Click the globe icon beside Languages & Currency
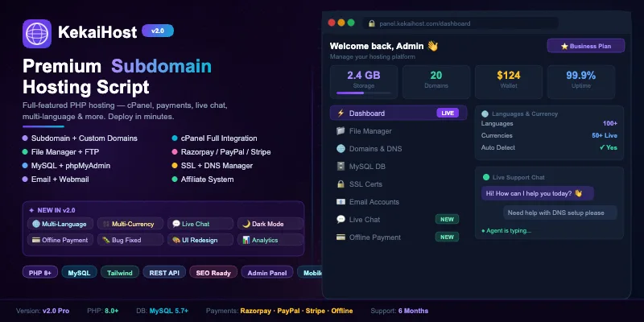 click(x=485, y=114)
